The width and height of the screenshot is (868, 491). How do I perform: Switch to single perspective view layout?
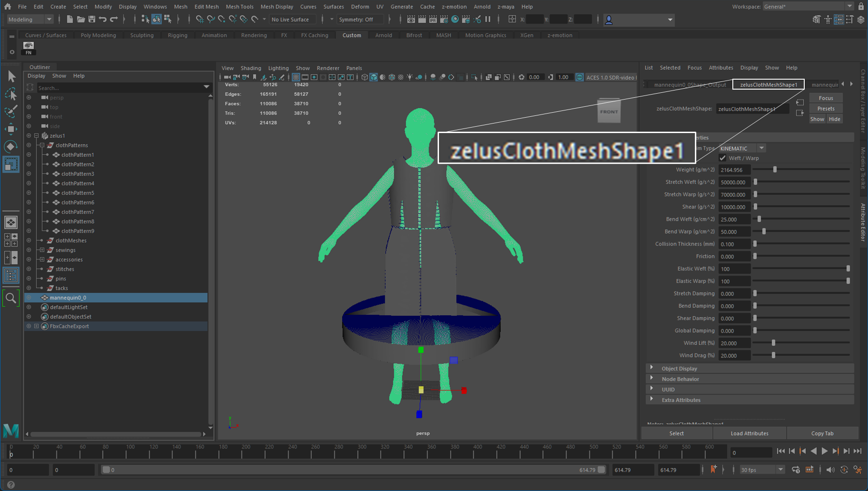pyautogui.click(x=11, y=222)
